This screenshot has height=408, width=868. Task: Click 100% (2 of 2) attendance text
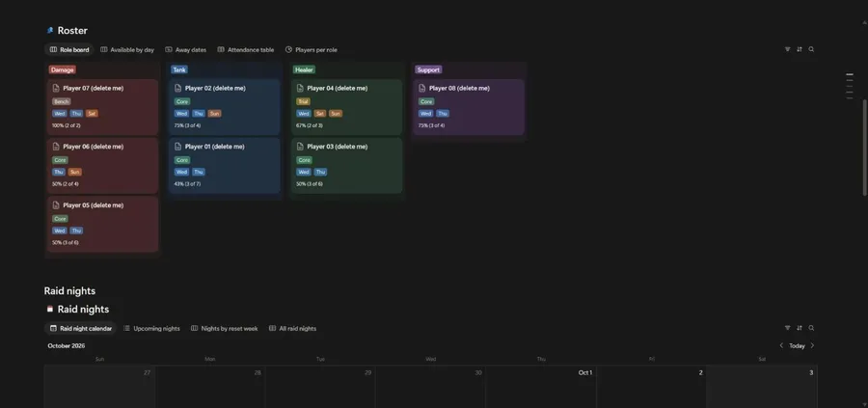point(66,125)
